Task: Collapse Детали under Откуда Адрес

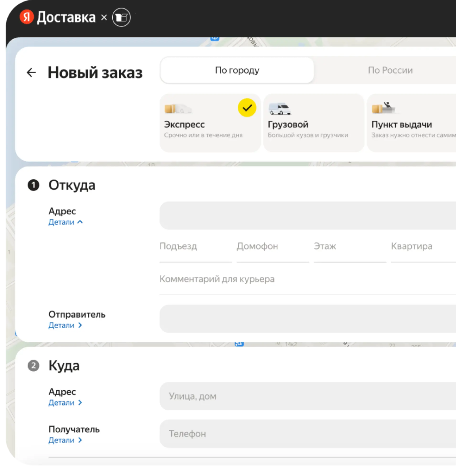Action: 65,222
